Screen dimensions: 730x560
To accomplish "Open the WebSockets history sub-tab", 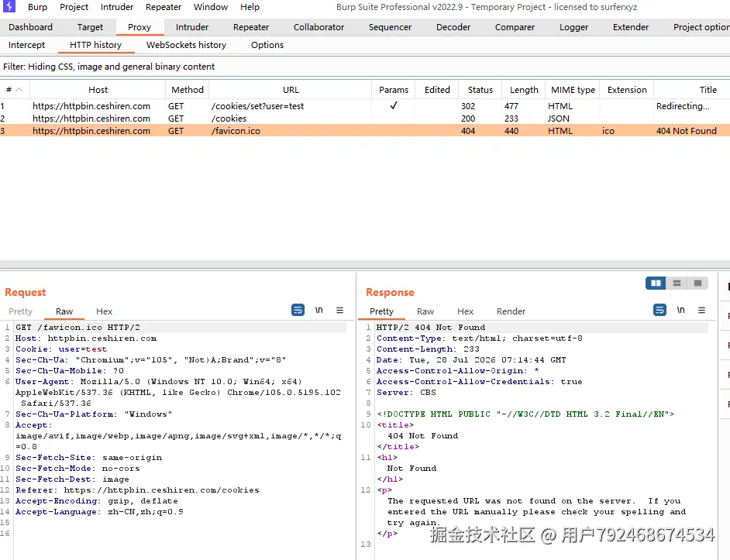I will pos(186,45).
